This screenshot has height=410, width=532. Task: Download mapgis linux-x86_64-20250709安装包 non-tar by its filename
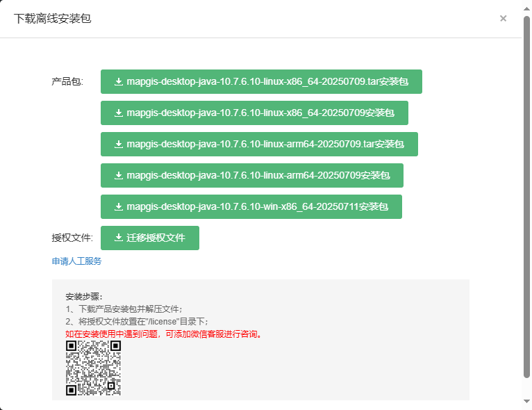[260, 113]
